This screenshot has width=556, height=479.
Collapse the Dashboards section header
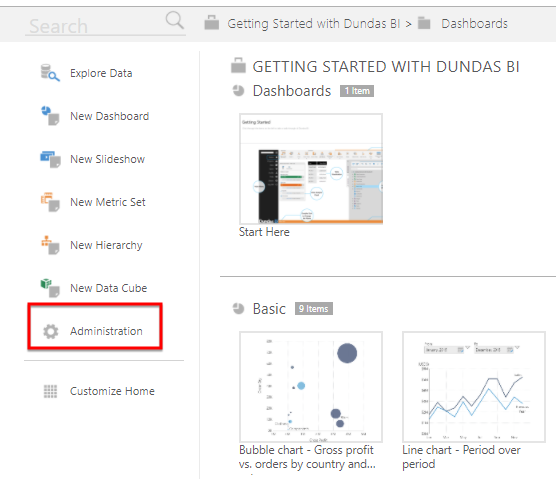238,91
